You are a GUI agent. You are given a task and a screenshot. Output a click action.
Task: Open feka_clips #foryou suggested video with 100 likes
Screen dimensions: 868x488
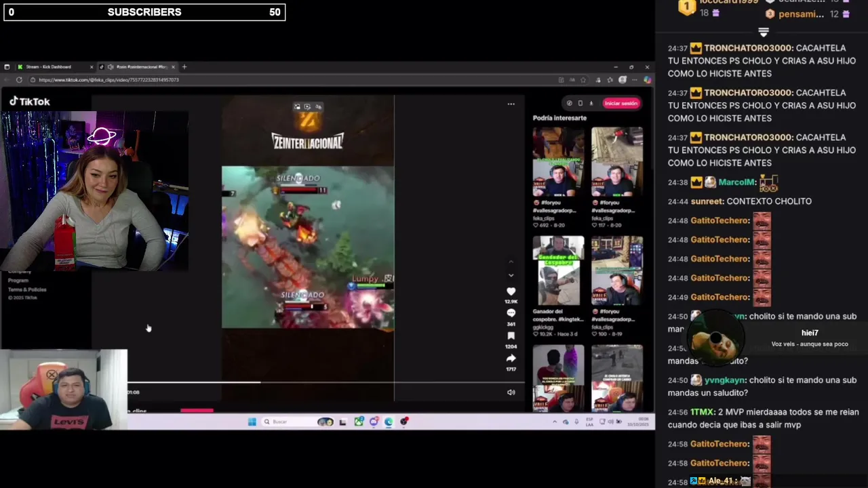(616, 271)
